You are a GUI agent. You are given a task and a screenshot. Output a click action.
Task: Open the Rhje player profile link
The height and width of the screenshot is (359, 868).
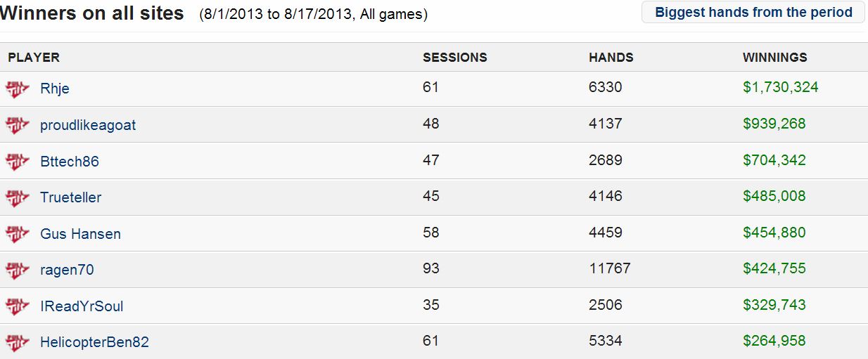(55, 89)
